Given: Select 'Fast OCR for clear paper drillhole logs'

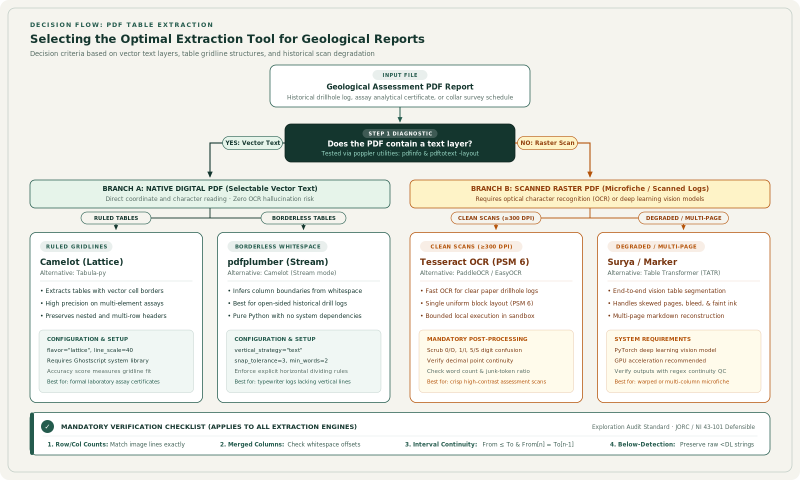Looking at the screenshot, I should tap(482, 291).
